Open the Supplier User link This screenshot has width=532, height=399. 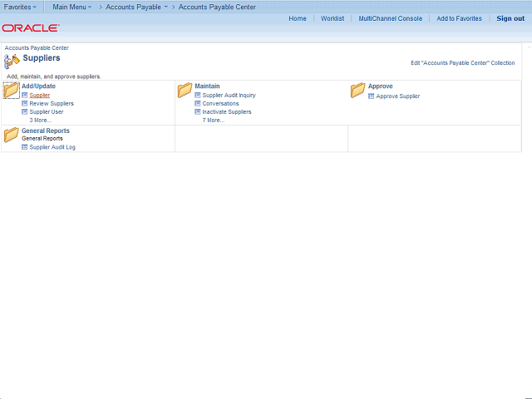[47, 111]
